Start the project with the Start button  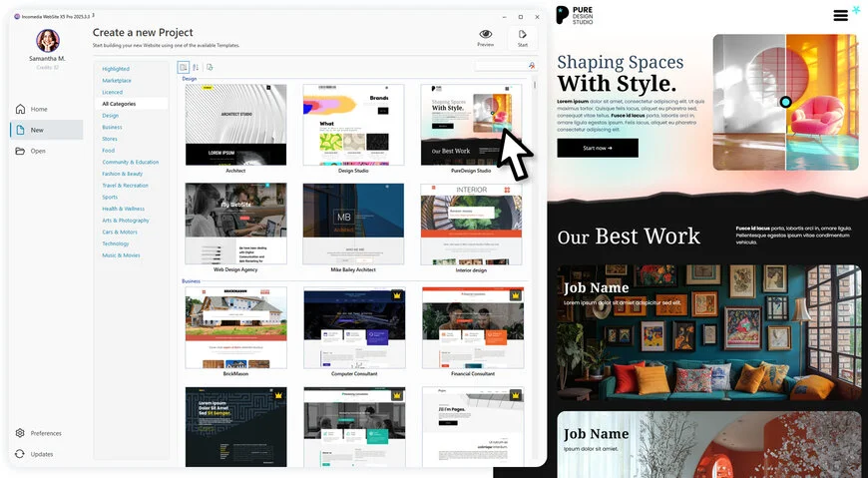[522, 38]
